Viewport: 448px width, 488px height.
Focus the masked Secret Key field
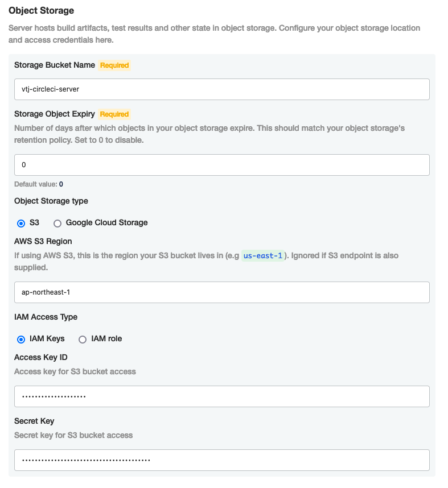tap(221, 460)
